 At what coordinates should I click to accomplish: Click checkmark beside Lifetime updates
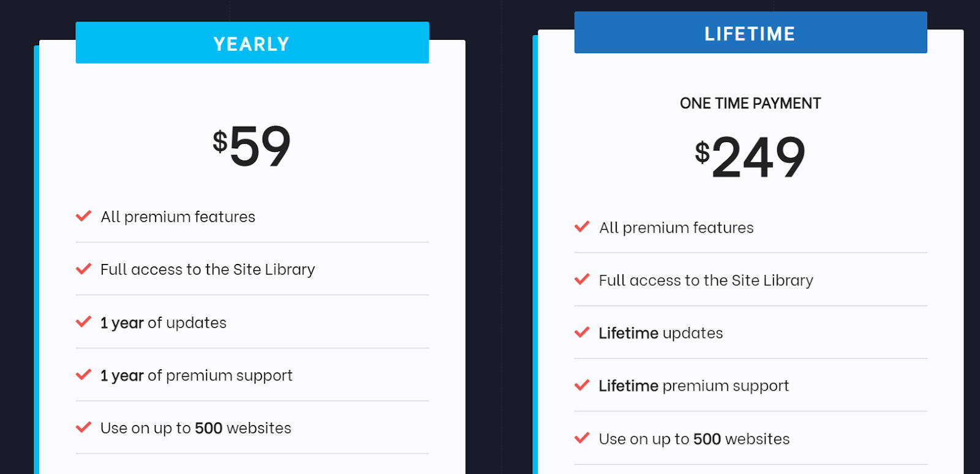pyautogui.click(x=582, y=333)
